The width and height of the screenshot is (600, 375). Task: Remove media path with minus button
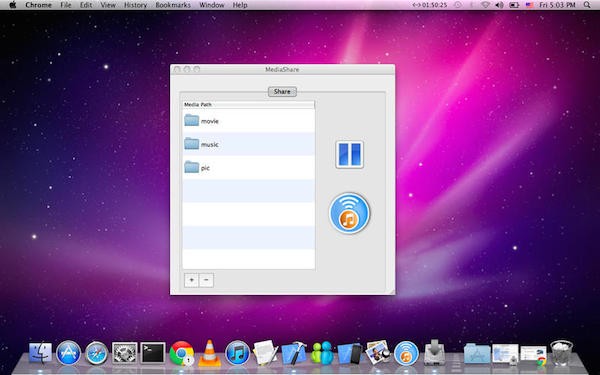(x=206, y=280)
